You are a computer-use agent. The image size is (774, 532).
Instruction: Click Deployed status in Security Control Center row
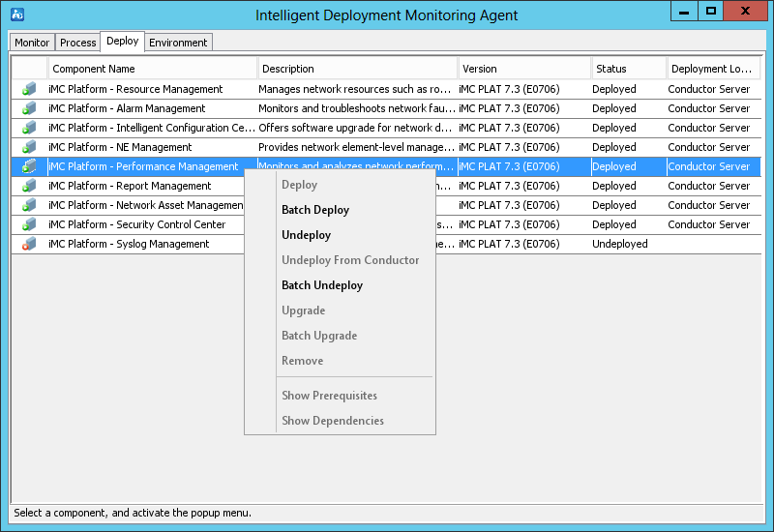pyautogui.click(x=614, y=224)
